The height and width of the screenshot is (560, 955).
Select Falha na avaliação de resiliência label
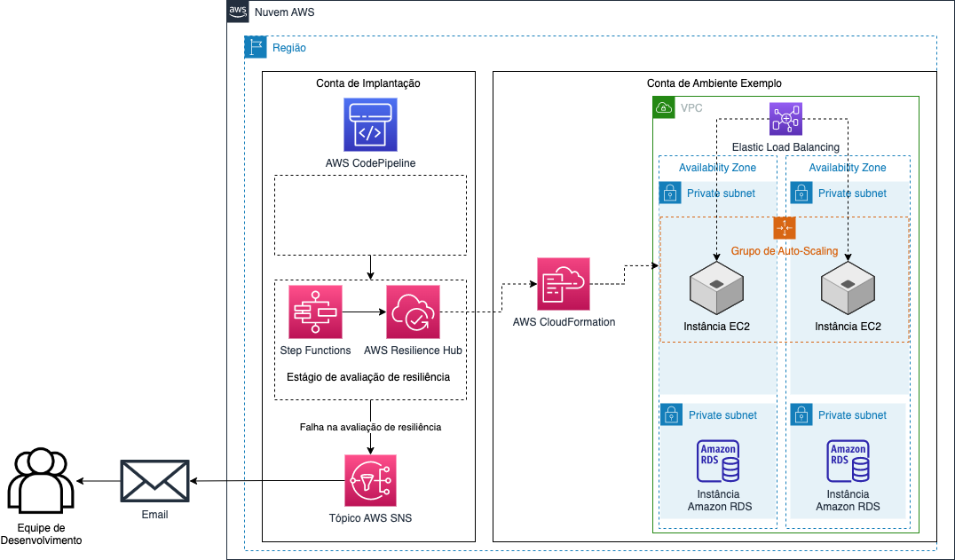click(x=370, y=427)
